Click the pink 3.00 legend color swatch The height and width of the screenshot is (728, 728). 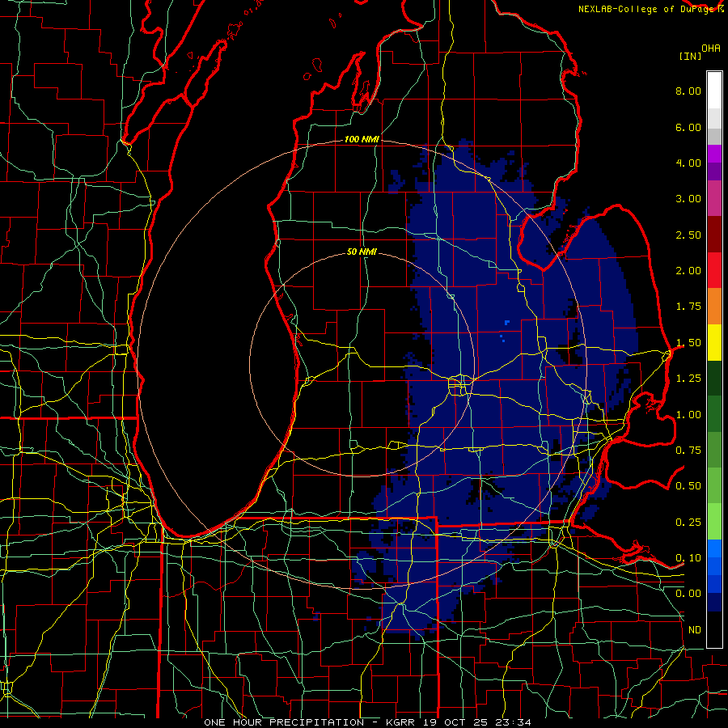(x=714, y=198)
